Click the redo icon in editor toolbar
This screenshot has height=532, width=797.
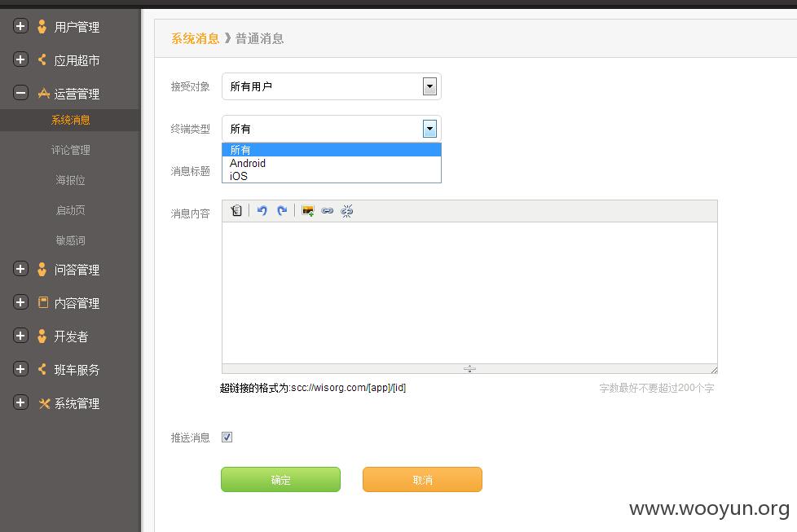click(282, 210)
